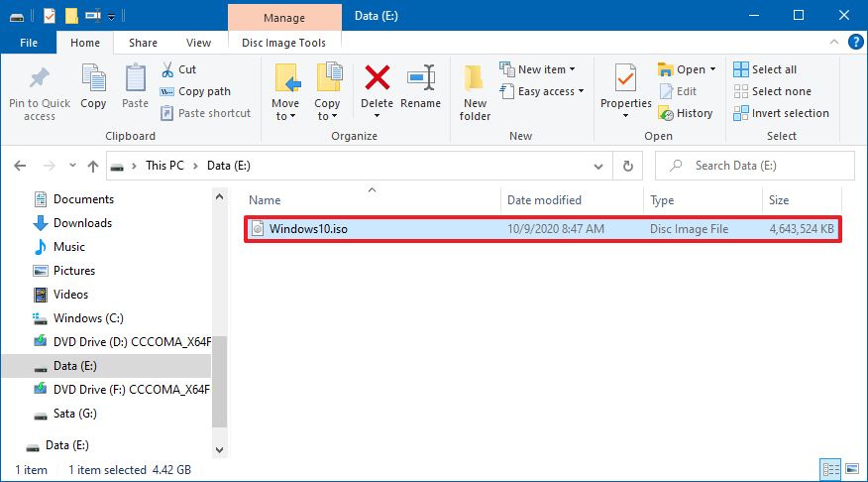Click Copy path in Clipboard group
Screen dimensions: 868x482
coord(195,91)
